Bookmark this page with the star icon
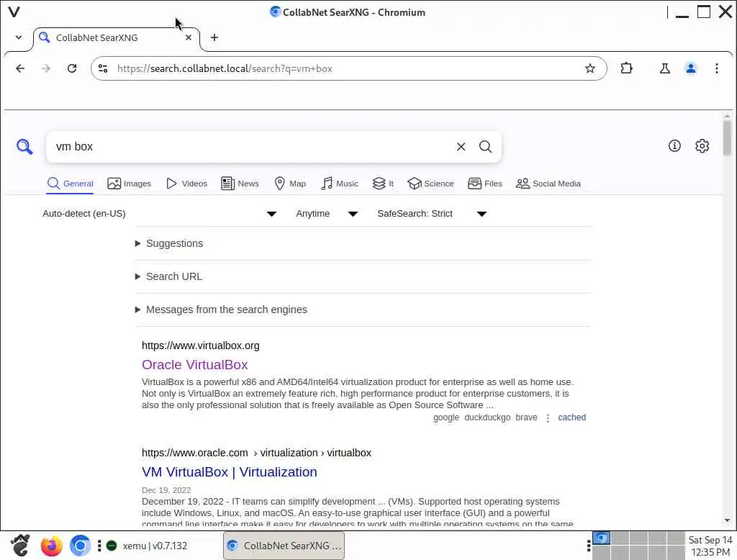Viewport: 737px width, 560px height. pyautogui.click(x=590, y=68)
